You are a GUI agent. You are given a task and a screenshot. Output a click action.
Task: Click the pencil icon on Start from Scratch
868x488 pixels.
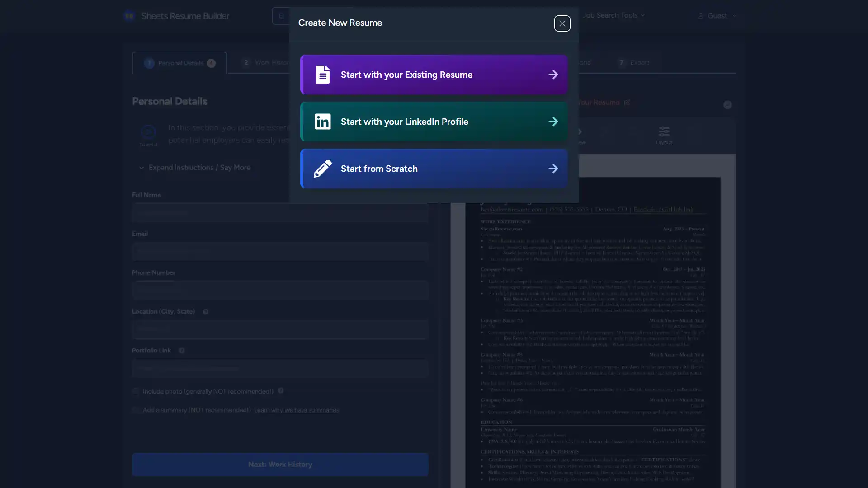[322, 169]
